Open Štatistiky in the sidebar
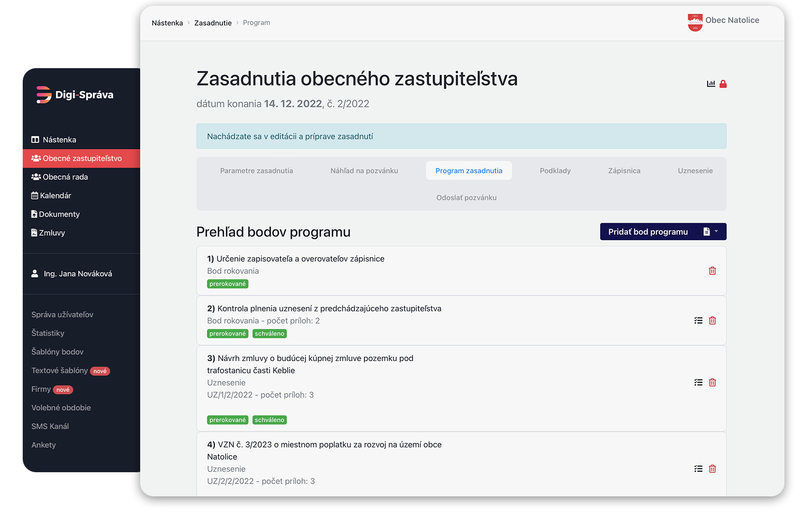 tap(48, 333)
